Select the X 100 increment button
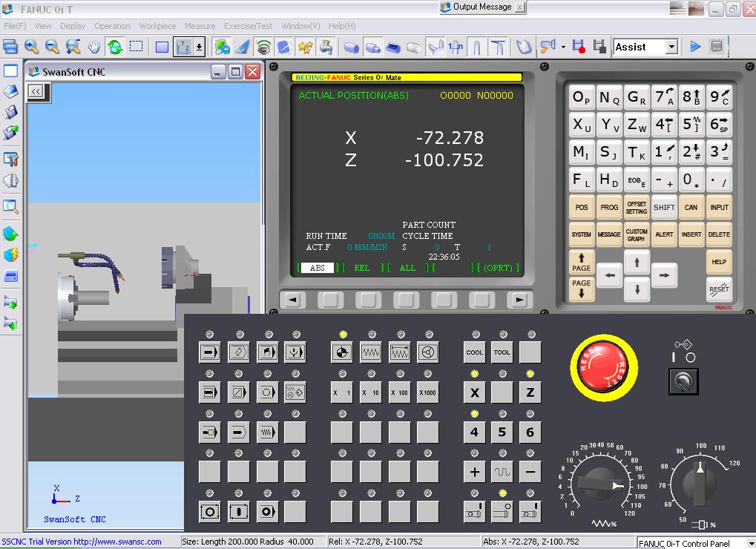This screenshot has height=549, width=756. (x=399, y=392)
